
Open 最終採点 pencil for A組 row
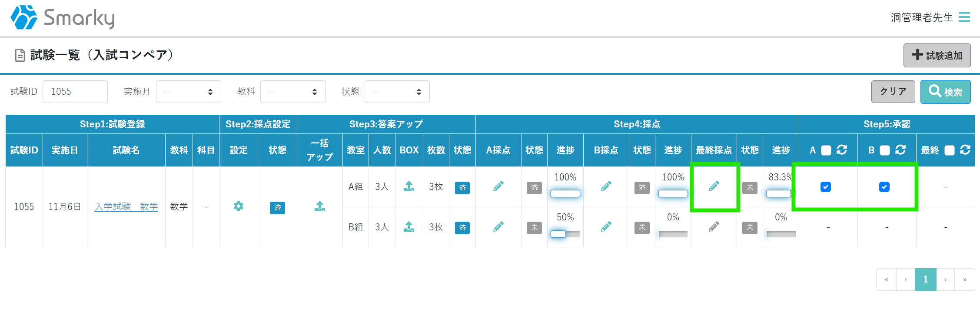pyautogui.click(x=714, y=186)
